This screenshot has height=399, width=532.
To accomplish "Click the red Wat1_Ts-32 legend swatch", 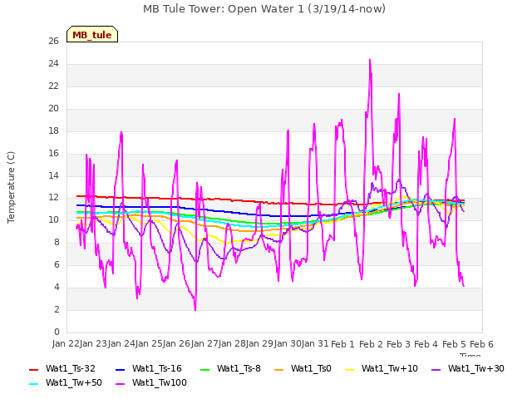I will click(x=33, y=369).
